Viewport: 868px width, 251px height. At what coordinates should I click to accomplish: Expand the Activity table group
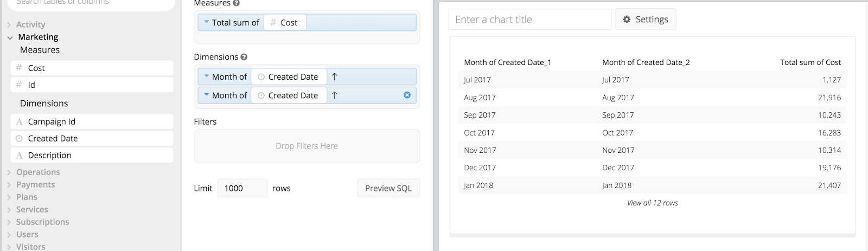pos(9,25)
